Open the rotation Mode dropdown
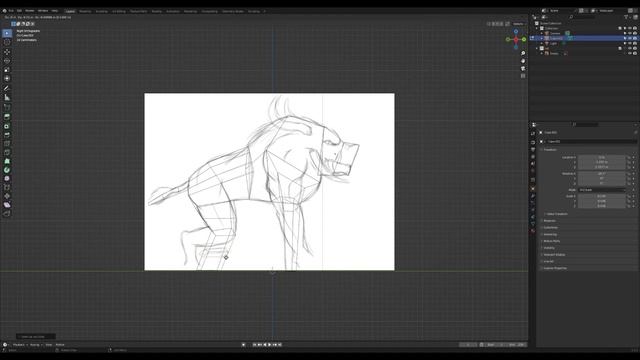640x360 pixels. (602, 190)
